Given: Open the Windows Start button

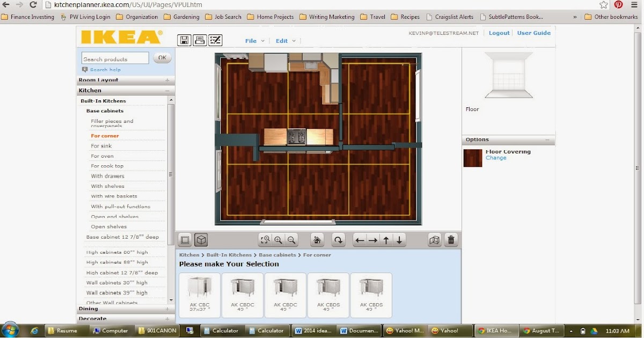Looking at the screenshot, I should click(10, 330).
